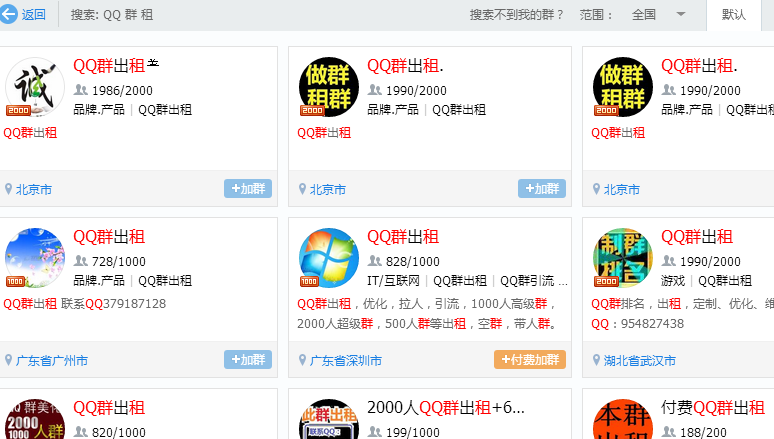Click 品牌.产品 tag in the 1986/2000 card

click(99, 110)
